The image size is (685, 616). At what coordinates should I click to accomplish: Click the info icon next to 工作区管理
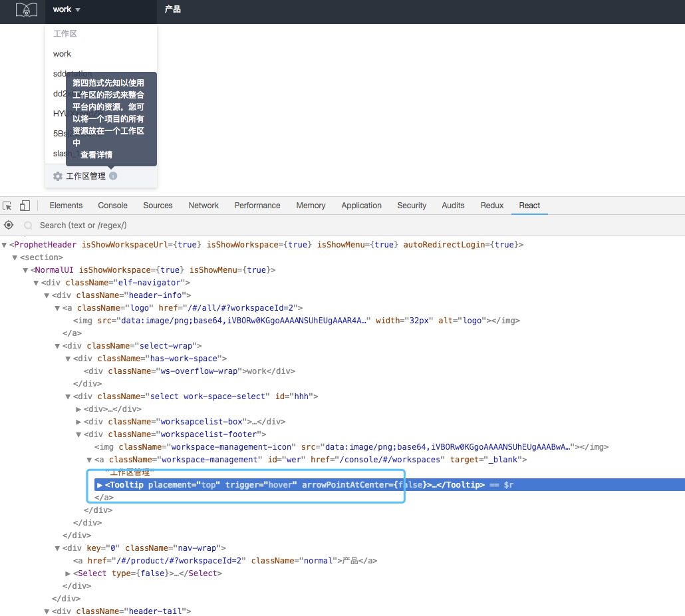coord(113,176)
